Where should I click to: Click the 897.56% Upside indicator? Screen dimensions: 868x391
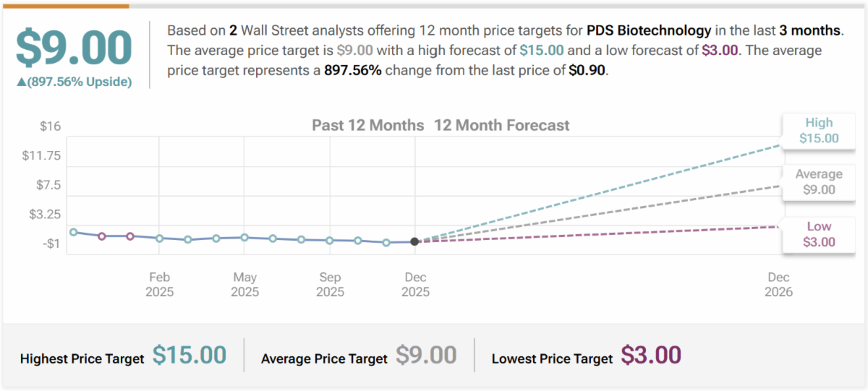click(x=74, y=82)
